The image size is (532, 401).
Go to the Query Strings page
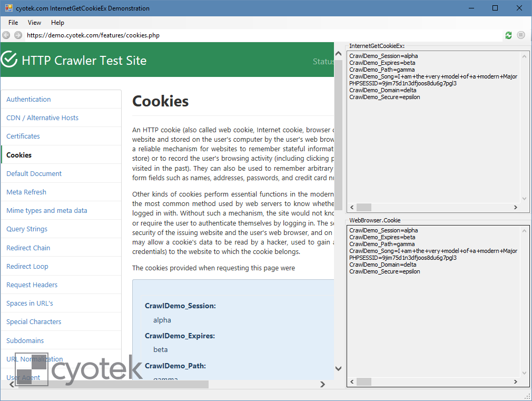tap(27, 229)
